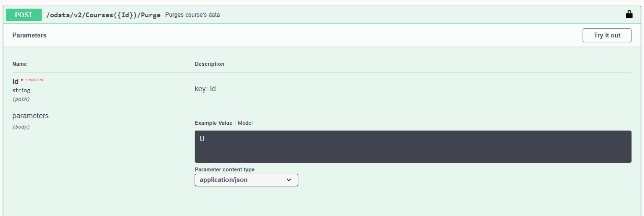Click the "Purges course's data" summary text
The width and height of the screenshot is (644, 216).
192,15
